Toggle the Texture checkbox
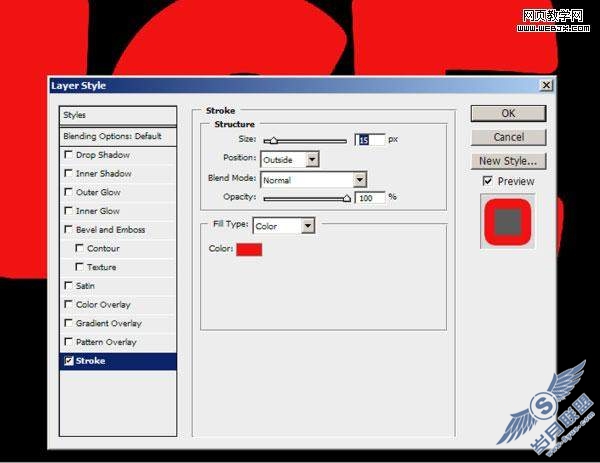 point(80,267)
